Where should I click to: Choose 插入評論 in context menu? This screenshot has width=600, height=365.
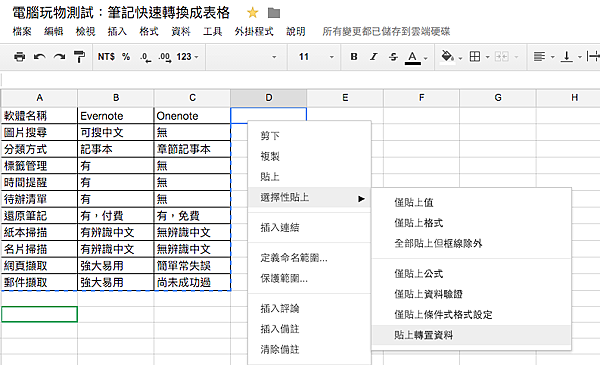pyautogui.click(x=310, y=308)
